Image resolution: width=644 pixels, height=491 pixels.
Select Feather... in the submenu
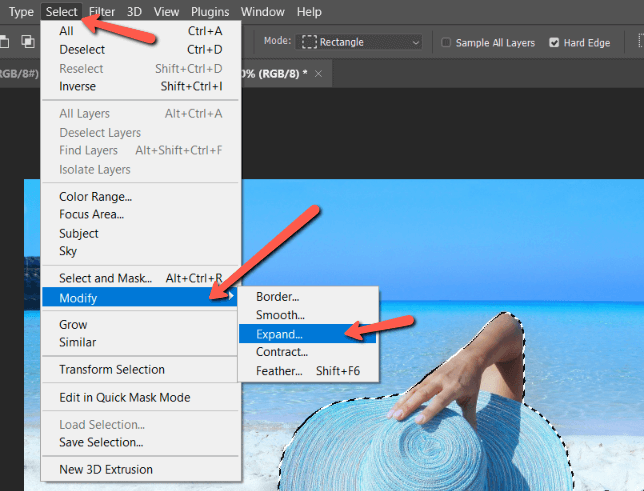click(279, 371)
